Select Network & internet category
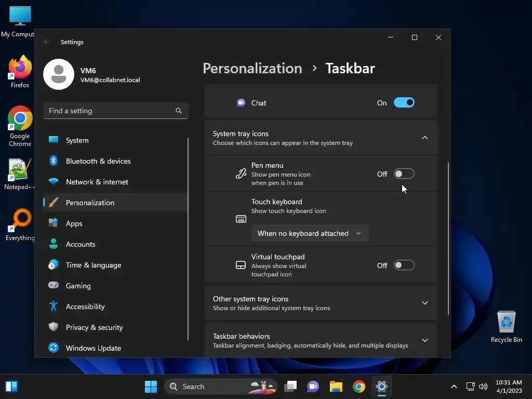Screen dimensions: 532x399 point(115,182)
